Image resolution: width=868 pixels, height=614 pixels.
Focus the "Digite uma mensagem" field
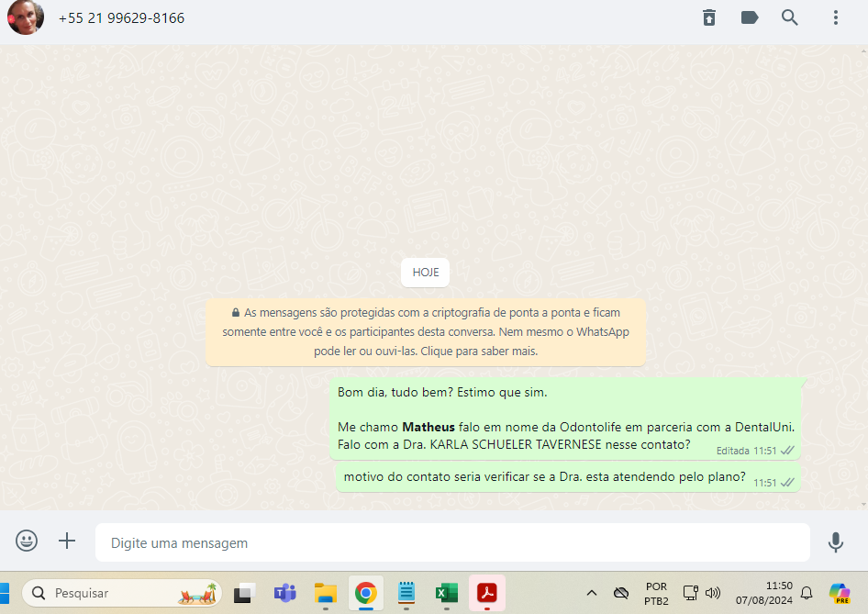tap(452, 542)
